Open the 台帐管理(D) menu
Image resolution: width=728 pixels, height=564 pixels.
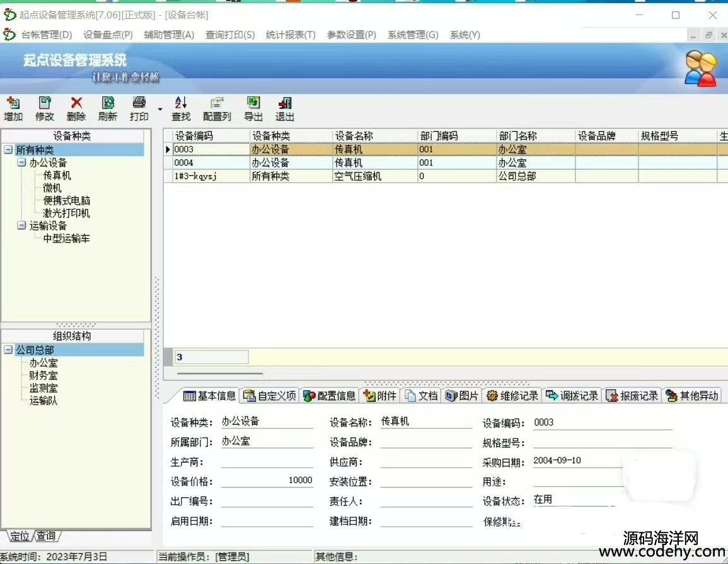pos(47,35)
